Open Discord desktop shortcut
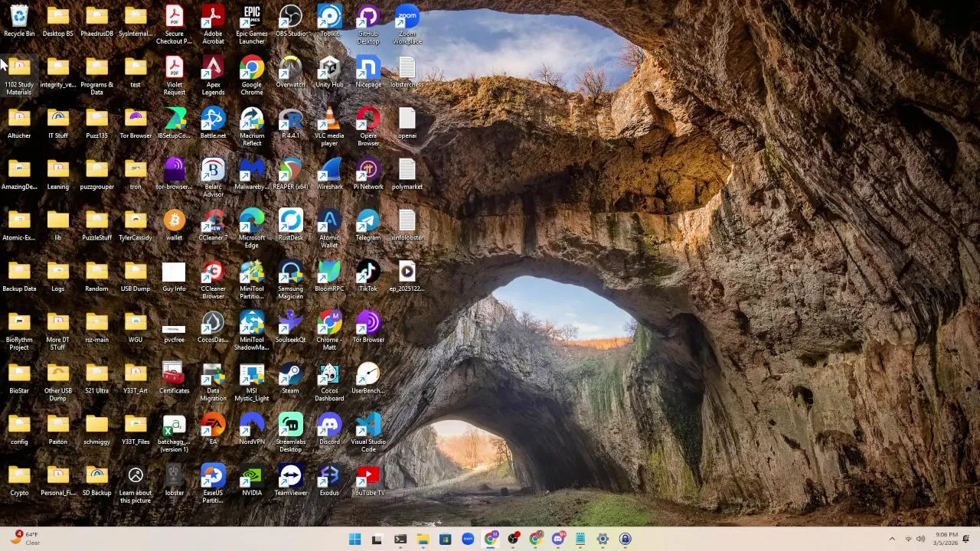This screenshot has width=980, height=551. 329,429
